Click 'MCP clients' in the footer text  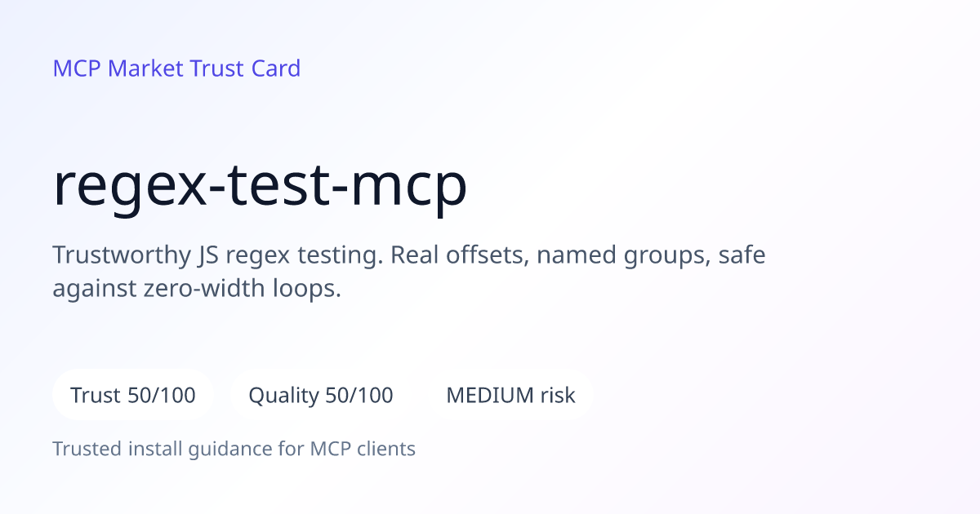[363, 449]
